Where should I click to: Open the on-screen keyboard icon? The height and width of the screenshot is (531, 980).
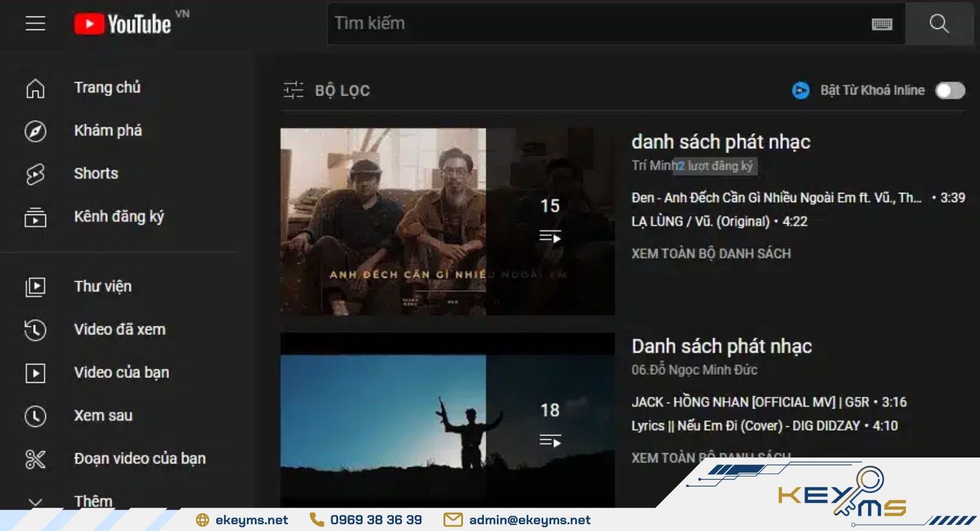(882, 24)
